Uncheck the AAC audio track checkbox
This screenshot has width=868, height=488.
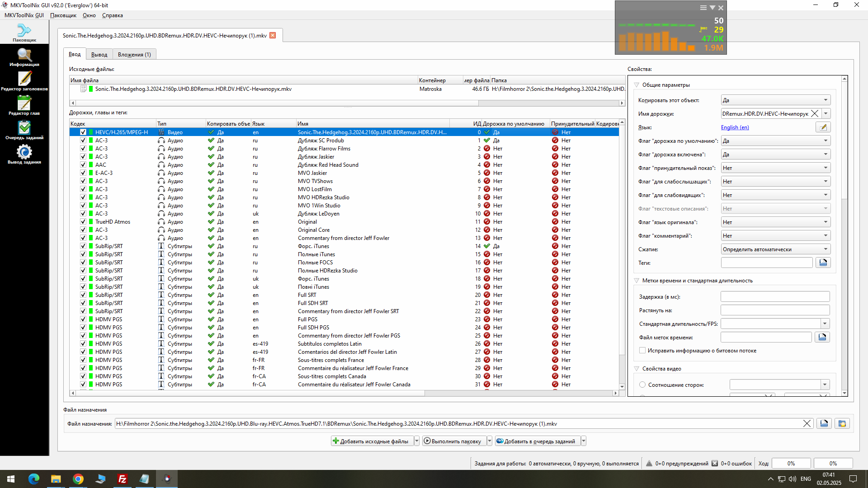click(83, 165)
